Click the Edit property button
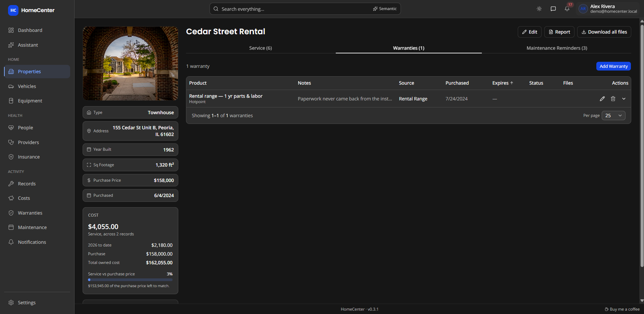644x314 pixels. pos(530,32)
